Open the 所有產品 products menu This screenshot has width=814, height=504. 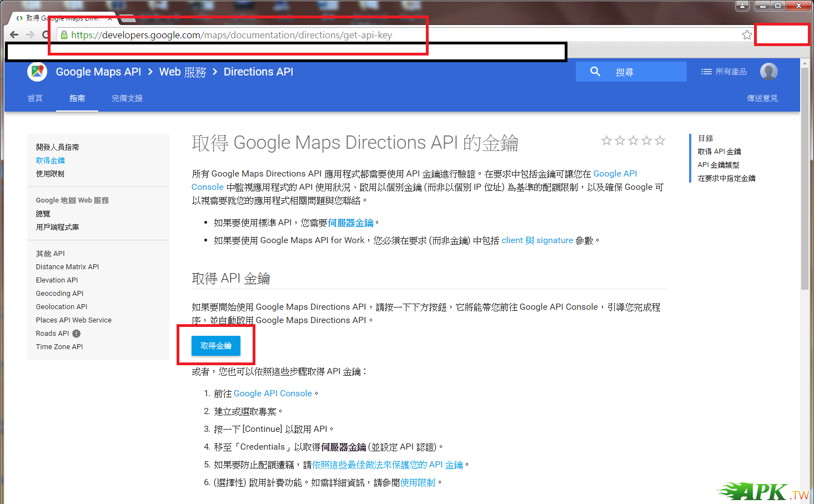pyautogui.click(x=724, y=72)
